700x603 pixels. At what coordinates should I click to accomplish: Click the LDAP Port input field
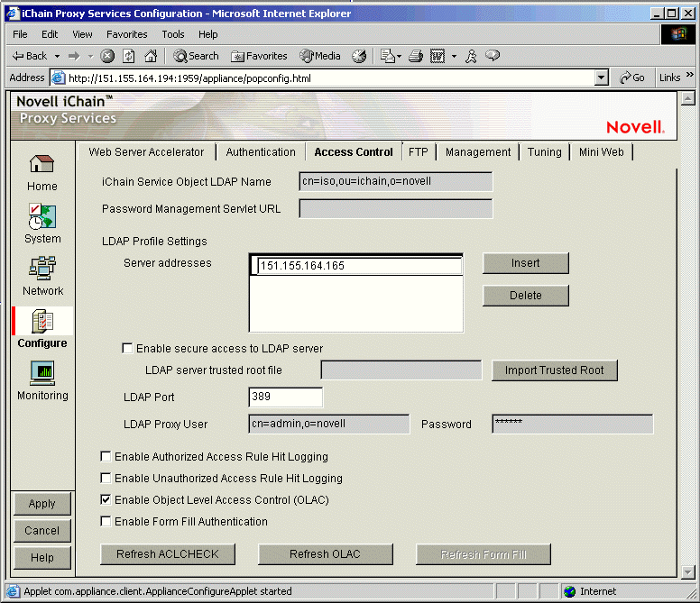click(x=285, y=397)
